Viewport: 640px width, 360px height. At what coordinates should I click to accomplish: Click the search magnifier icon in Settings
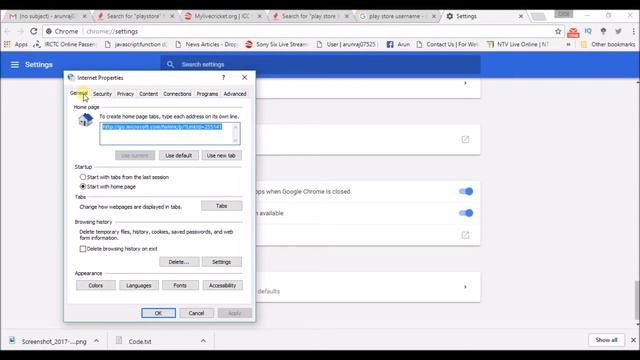pyautogui.click(x=170, y=64)
